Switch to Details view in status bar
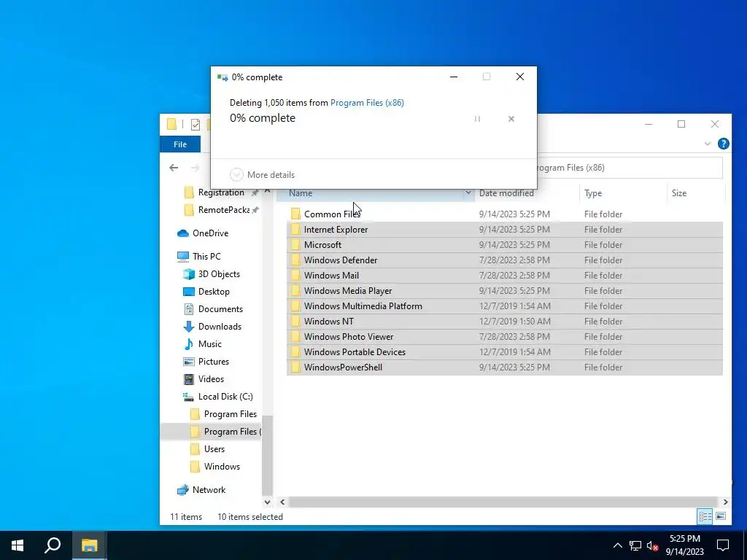The image size is (747, 560). pyautogui.click(x=705, y=517)
